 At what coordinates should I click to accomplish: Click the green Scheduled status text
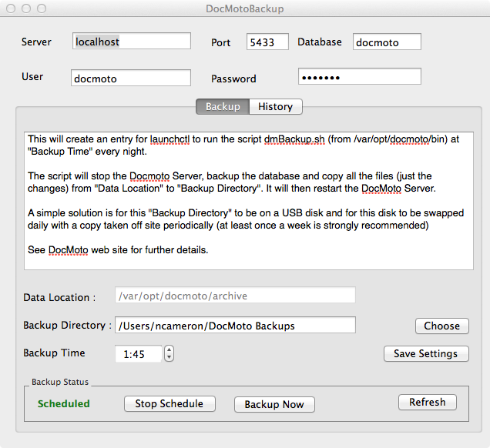[64, 403]
